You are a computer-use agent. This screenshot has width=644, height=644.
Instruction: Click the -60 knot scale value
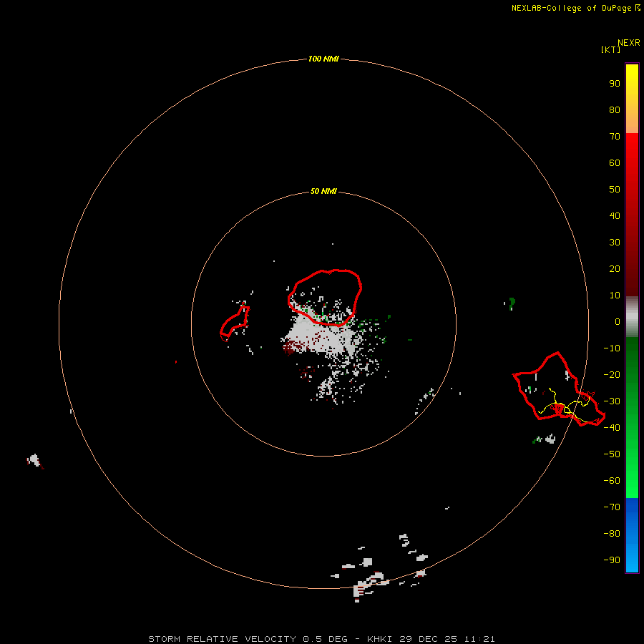(612, 481)
